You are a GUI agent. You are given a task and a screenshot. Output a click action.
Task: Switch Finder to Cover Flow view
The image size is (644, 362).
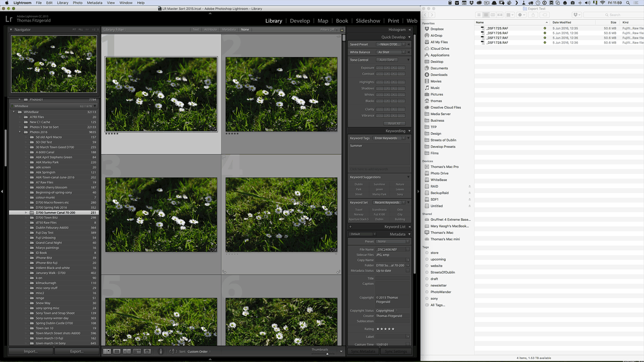click(500, 15)
